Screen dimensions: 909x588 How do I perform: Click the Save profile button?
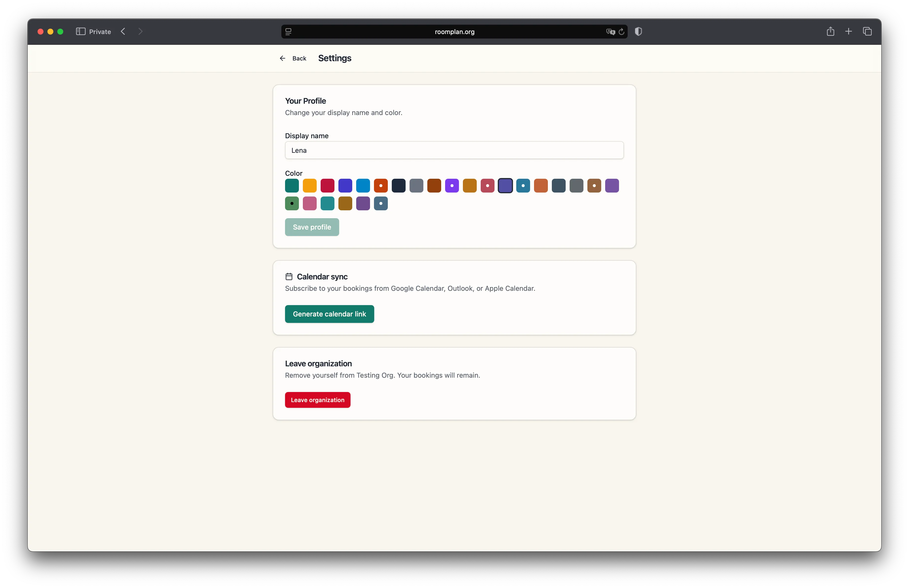312,227
